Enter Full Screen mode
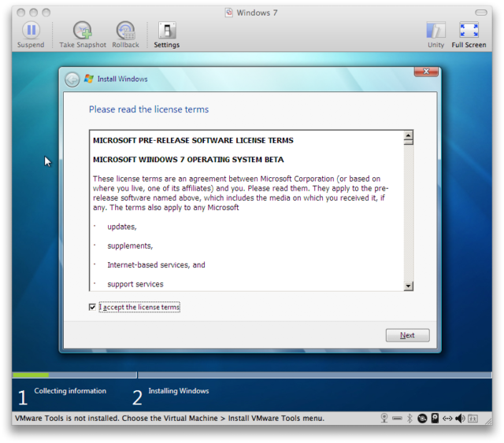Screen dimensions: 504x443 click(469, 35)
